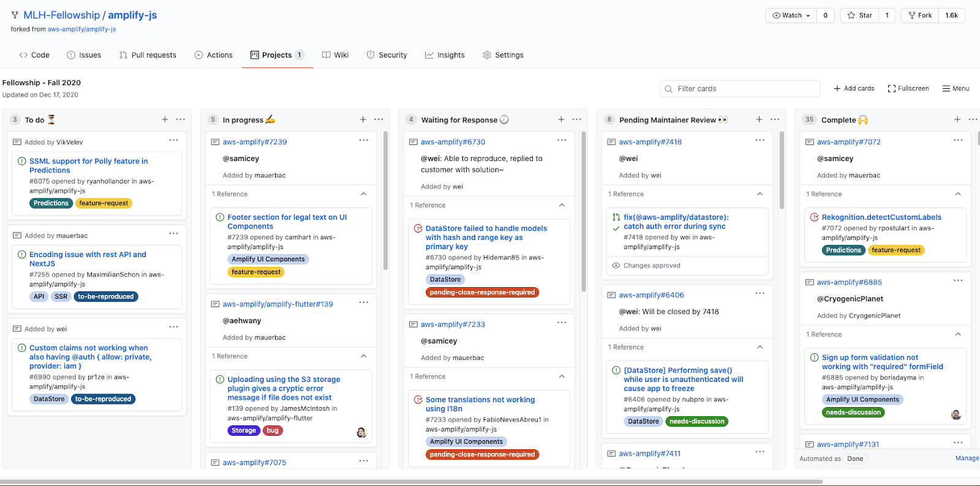The width and height of the screenshot is (980, 486).
Task: Open the Wiki tab
Action: click(x=336, y=55)
